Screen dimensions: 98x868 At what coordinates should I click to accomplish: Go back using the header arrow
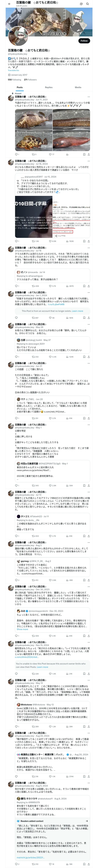point(9,4)
